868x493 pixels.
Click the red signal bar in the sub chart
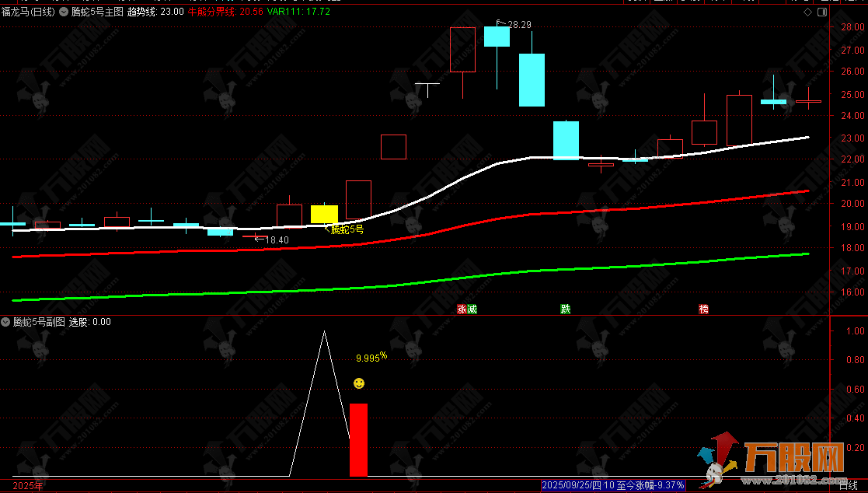tap(359, 440)
